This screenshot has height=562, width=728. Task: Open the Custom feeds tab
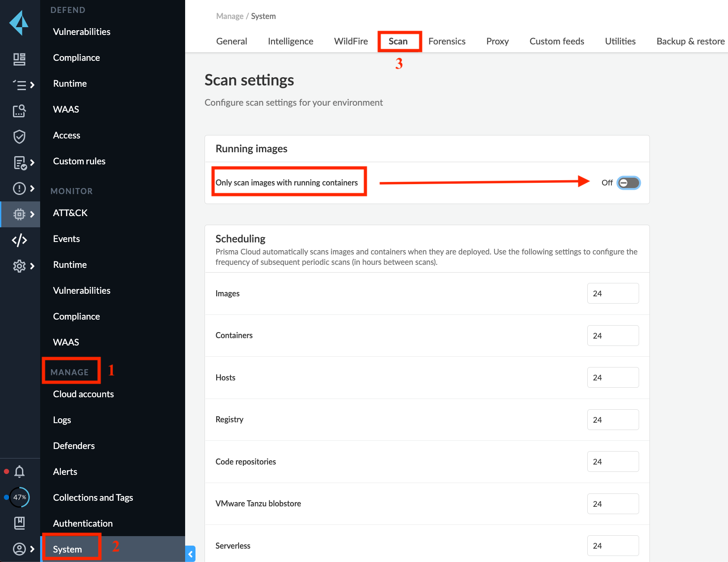[557, 41]
